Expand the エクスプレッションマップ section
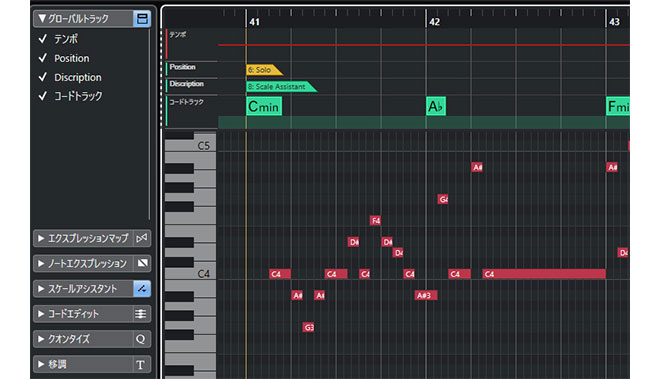660x379 pixels. 41,238
